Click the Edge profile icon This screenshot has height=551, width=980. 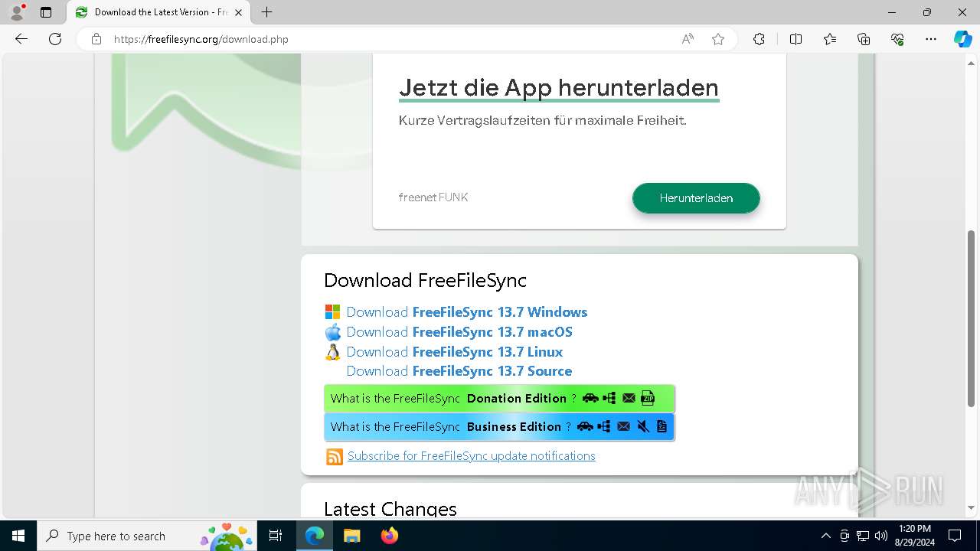[x=17, y=12]
